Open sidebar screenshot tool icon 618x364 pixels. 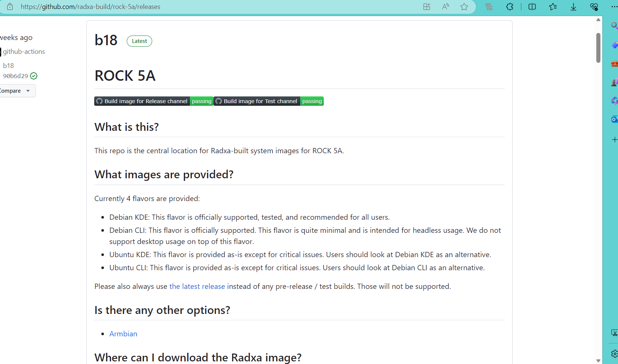point(614,333)
